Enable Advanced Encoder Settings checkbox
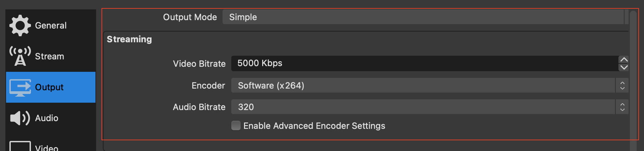Screen dimensions: 644x151 point(236,125)
